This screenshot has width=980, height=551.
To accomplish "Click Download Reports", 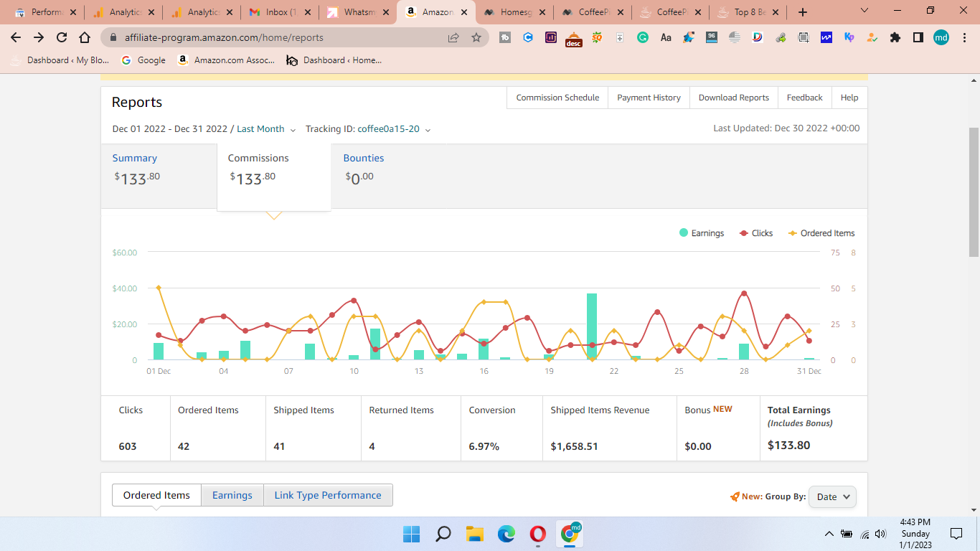I will [x=734, y=98].
